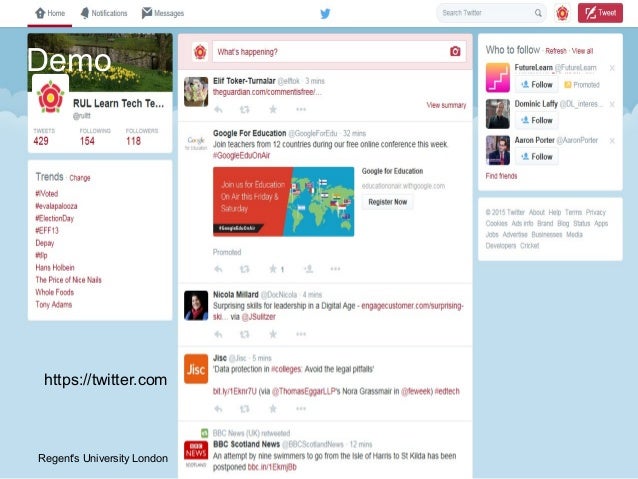The image size is (638, 479).
Task: More options on Jisc tweet
Action: pyautogui.click(x=301, y=409)
